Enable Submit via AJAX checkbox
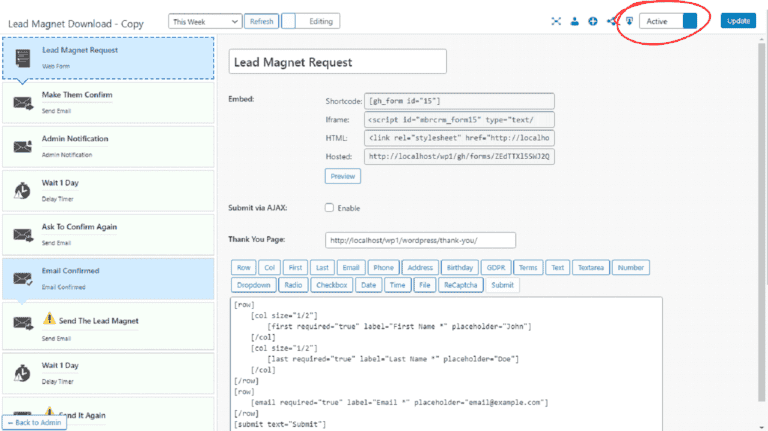 tap(329, 208)
